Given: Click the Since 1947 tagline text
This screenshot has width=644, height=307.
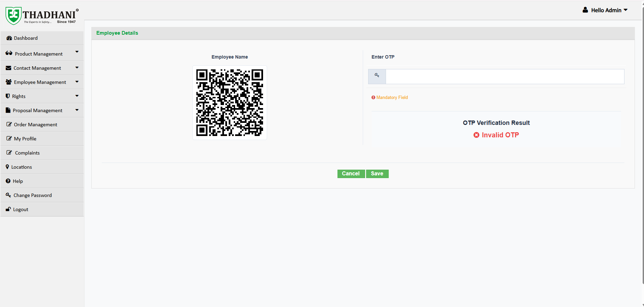Looking at the screenshot, I should point(66,22).
